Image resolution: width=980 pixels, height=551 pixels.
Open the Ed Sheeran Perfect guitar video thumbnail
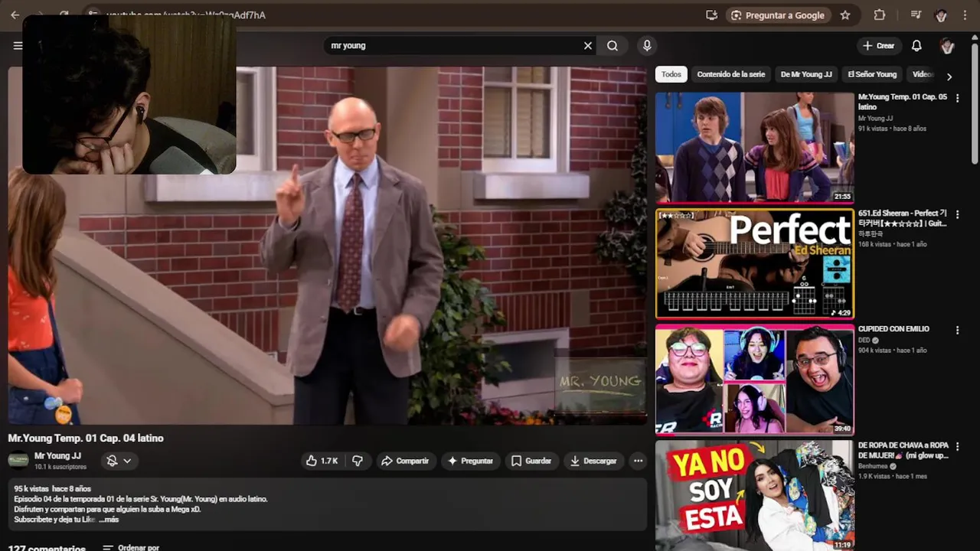(754, 263)
